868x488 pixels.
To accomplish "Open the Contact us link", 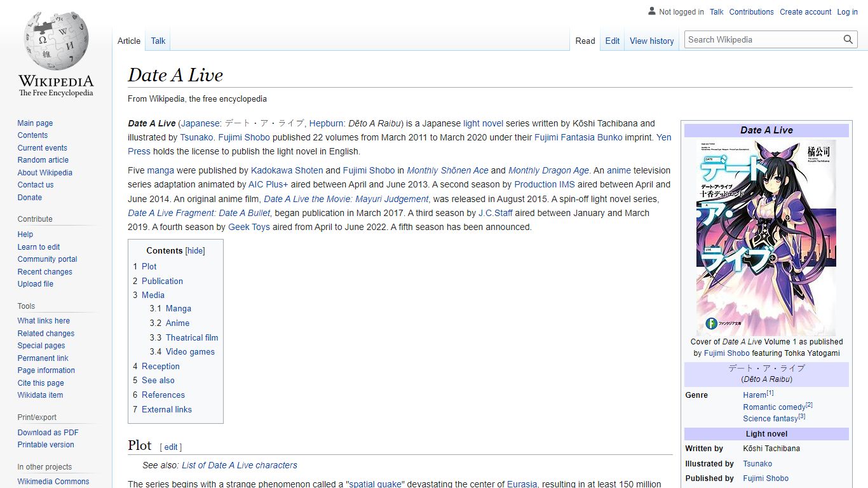I will pyautogui.click(x=36, y=185).
